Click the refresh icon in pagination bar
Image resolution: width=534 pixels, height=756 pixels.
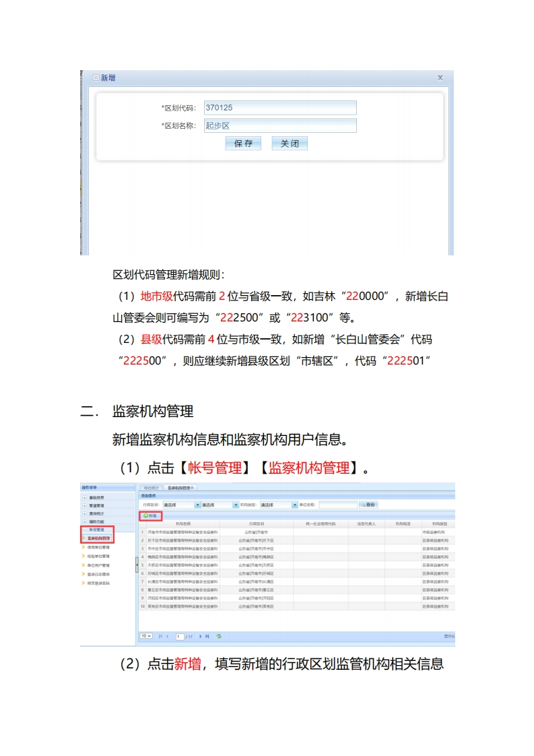pyautogui.click(x=219, y=636)
